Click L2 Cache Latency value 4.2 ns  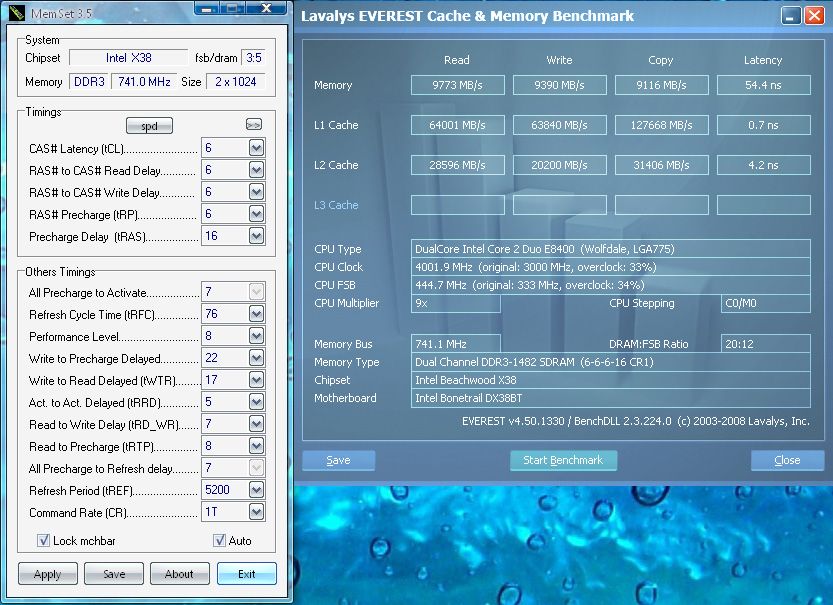click(x=763, y=165)
